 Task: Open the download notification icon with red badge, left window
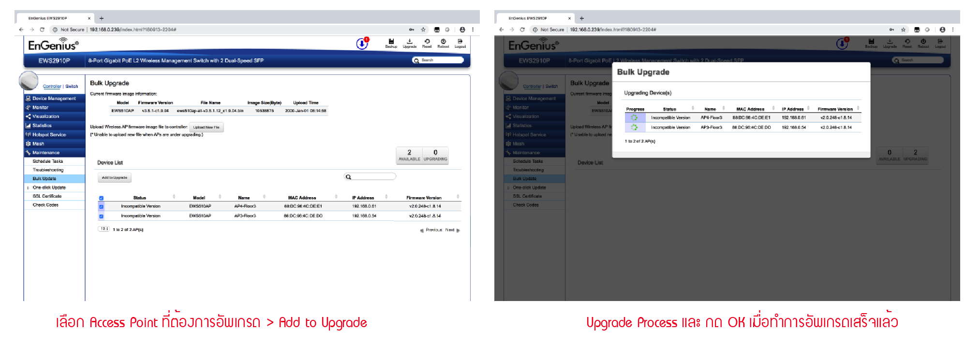coord(362,43)
